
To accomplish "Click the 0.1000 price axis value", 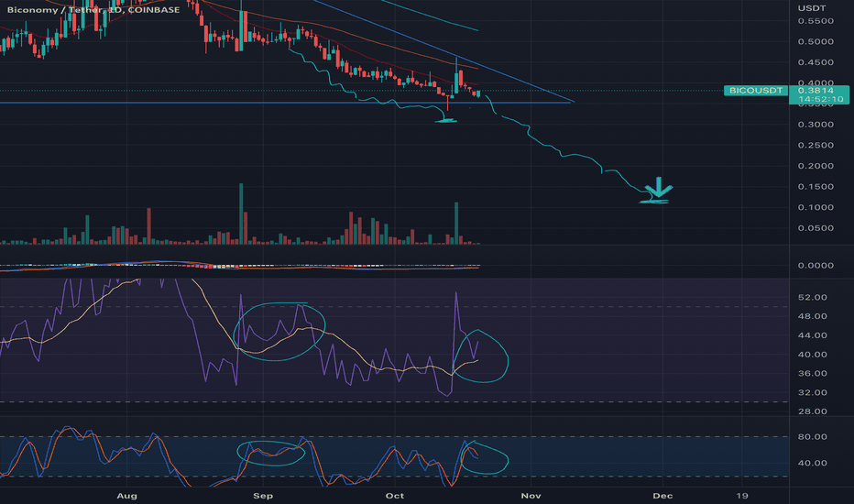I will [x=816, y=207].
